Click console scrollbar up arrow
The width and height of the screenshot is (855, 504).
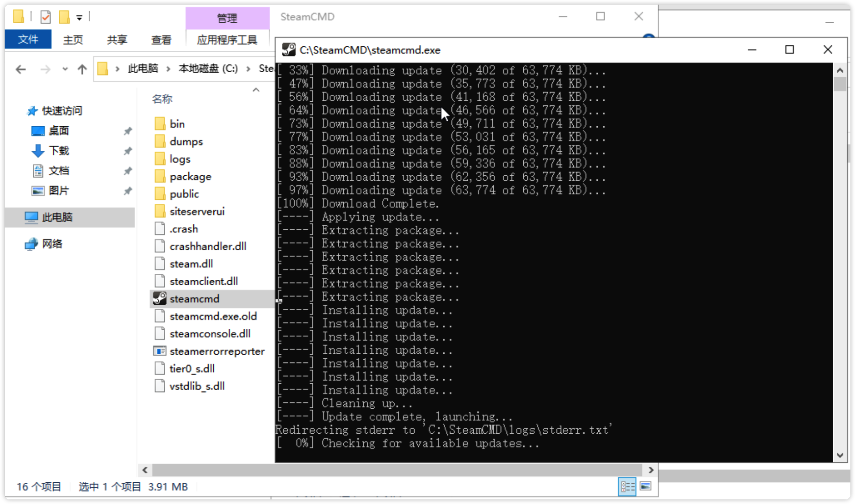tap(840, 70)
